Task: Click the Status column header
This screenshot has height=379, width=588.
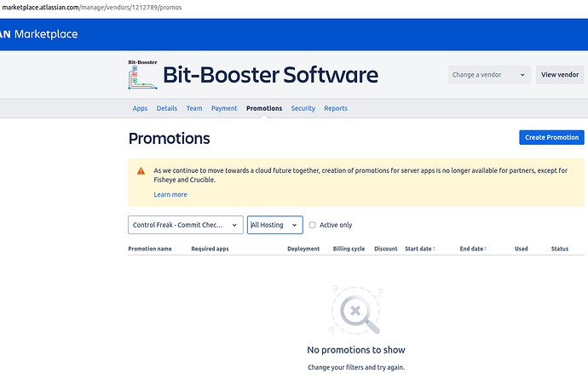Action: (560, 249)
